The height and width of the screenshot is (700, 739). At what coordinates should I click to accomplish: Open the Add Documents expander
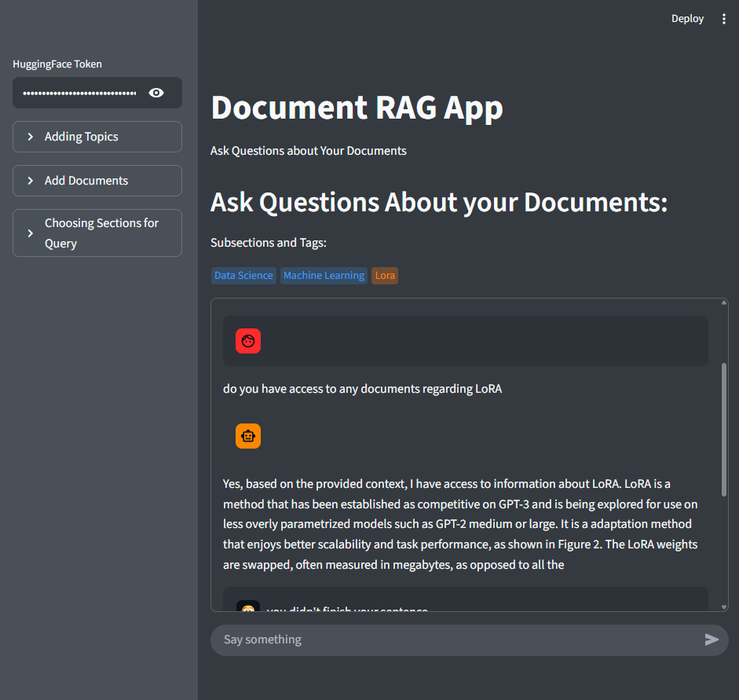(97, 181)
